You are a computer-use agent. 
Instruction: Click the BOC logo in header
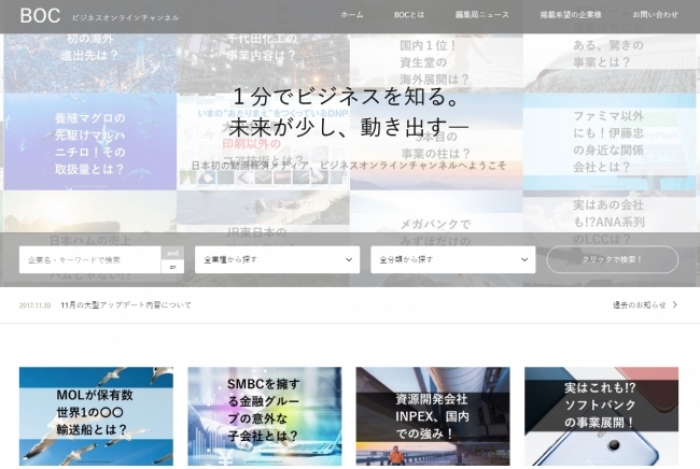tap(40, 15)
